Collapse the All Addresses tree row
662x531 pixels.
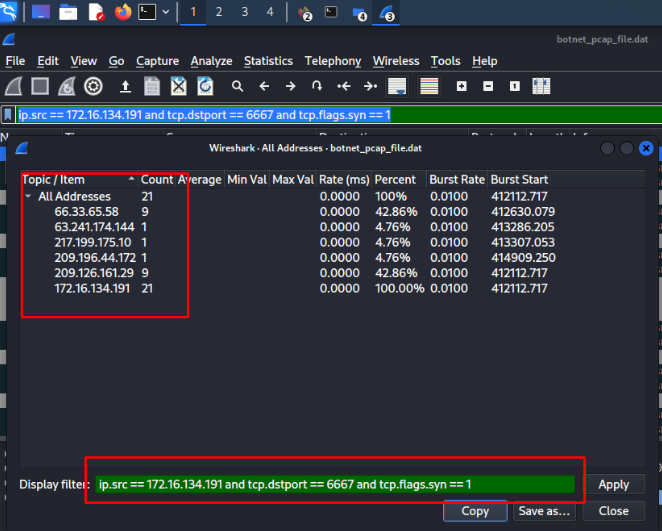(x=28, y=196)
